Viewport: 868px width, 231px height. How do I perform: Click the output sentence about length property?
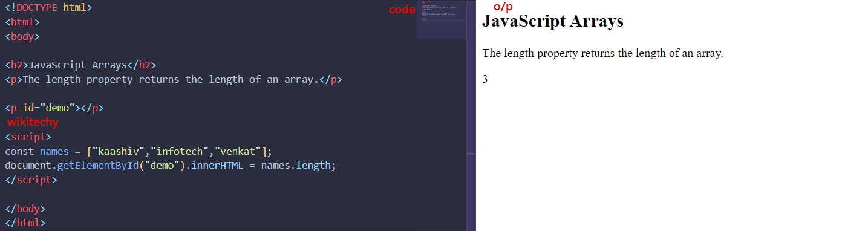(602, 53)
